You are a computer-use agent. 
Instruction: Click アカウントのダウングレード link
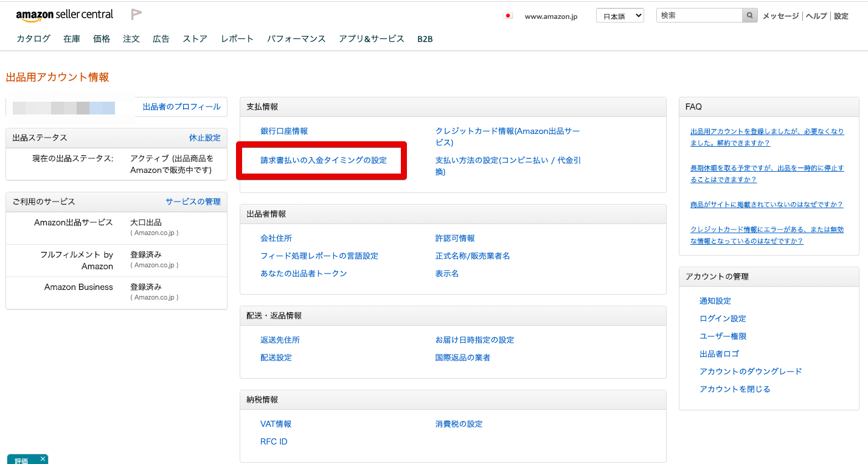(751, 371)
